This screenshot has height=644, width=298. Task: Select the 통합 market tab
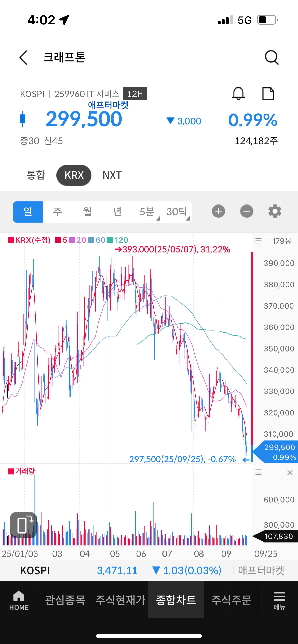pyautogui.click(x=36, y=175)
